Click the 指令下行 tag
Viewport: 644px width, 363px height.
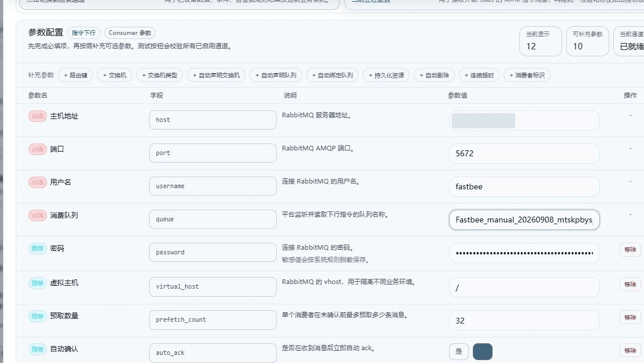pyautogui.click(x=84, y=33)
